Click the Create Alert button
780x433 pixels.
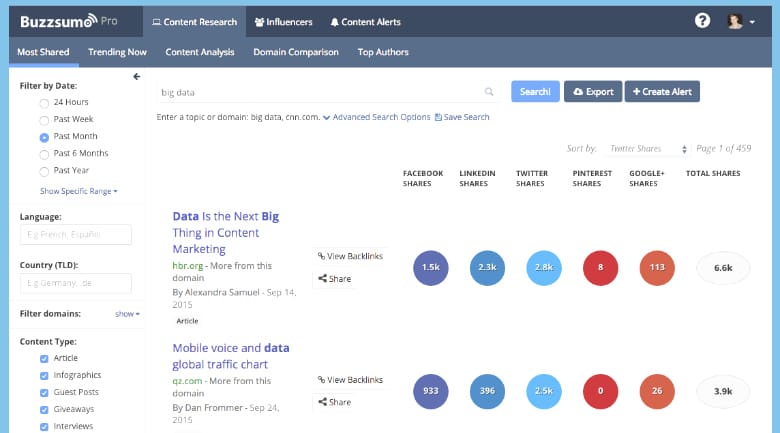click(x=662, y=92)
